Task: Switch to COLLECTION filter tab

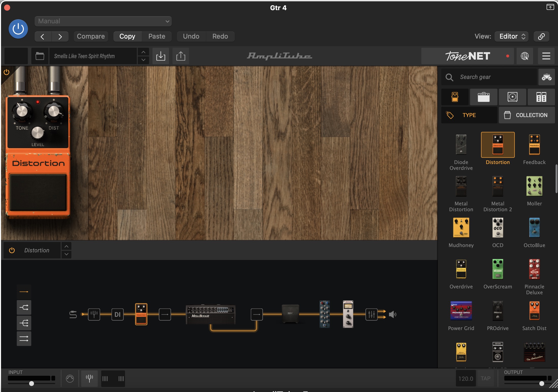Action: [527, 115]
